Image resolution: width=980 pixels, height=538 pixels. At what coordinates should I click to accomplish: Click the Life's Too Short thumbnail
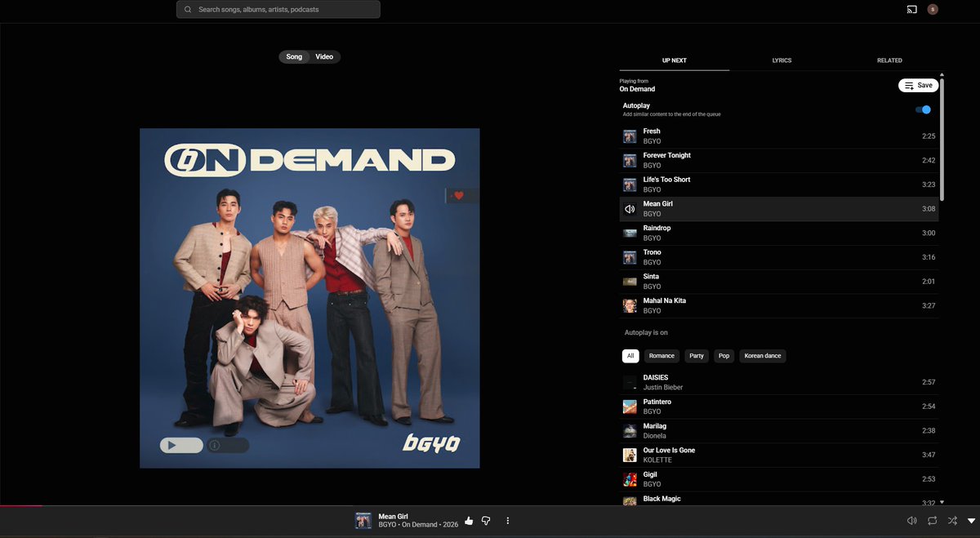point(630,185)
